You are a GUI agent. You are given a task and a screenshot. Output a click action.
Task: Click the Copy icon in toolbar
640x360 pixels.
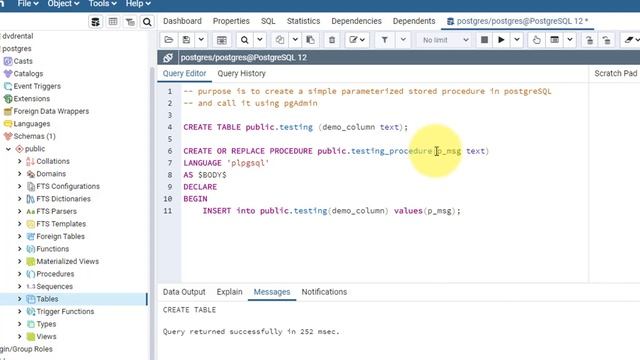280,40
